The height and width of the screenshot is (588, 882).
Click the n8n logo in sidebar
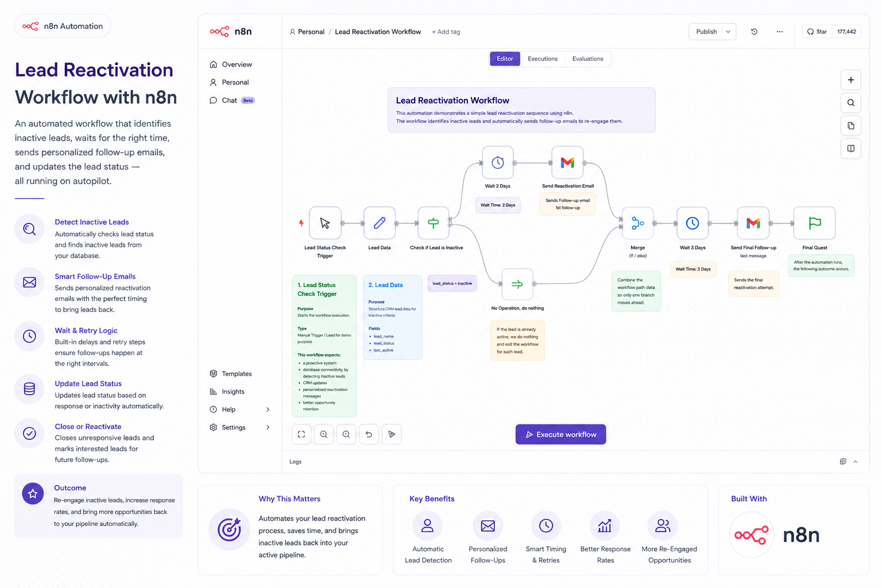(231, 32)
